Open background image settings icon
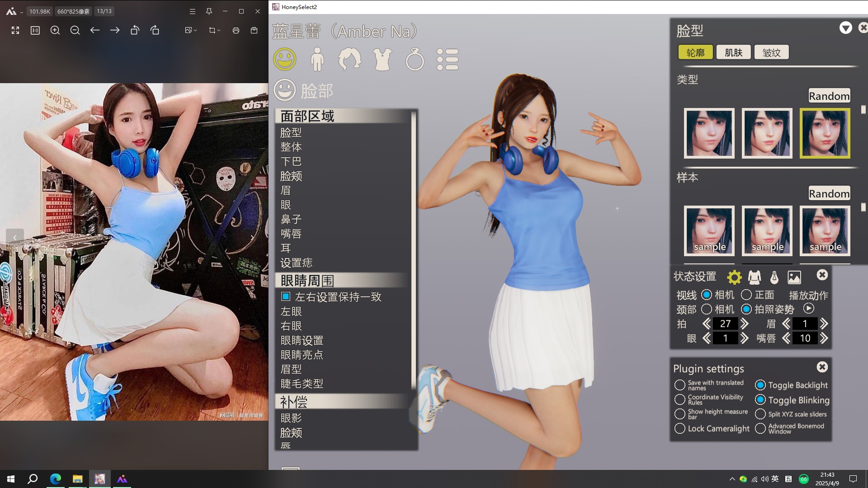 [794, 277]
